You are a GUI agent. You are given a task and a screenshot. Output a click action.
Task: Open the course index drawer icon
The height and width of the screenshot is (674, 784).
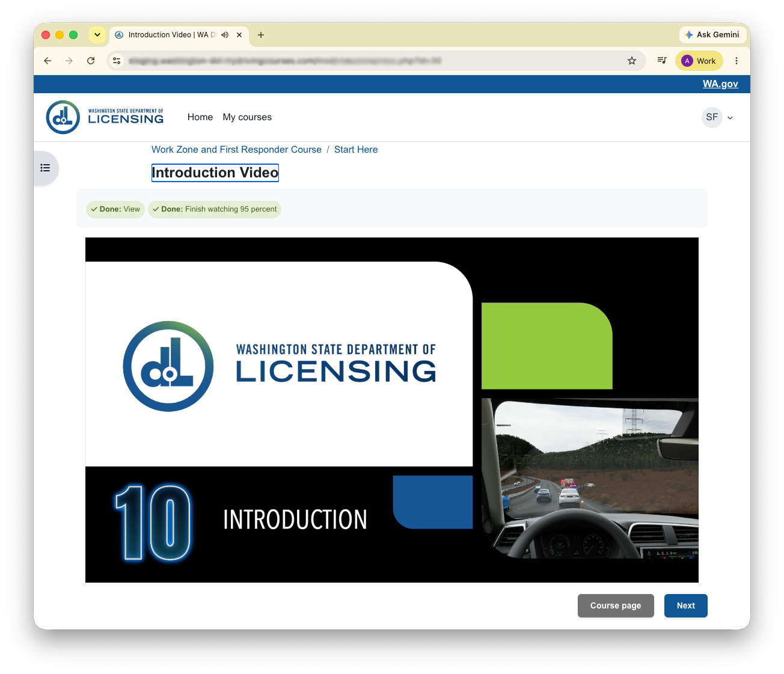point(45,168)
